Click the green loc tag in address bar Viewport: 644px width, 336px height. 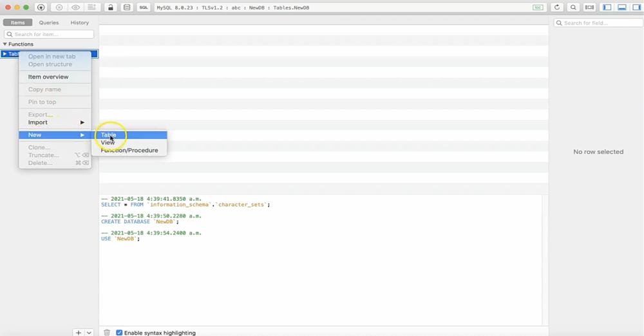[x=538, y=7]
